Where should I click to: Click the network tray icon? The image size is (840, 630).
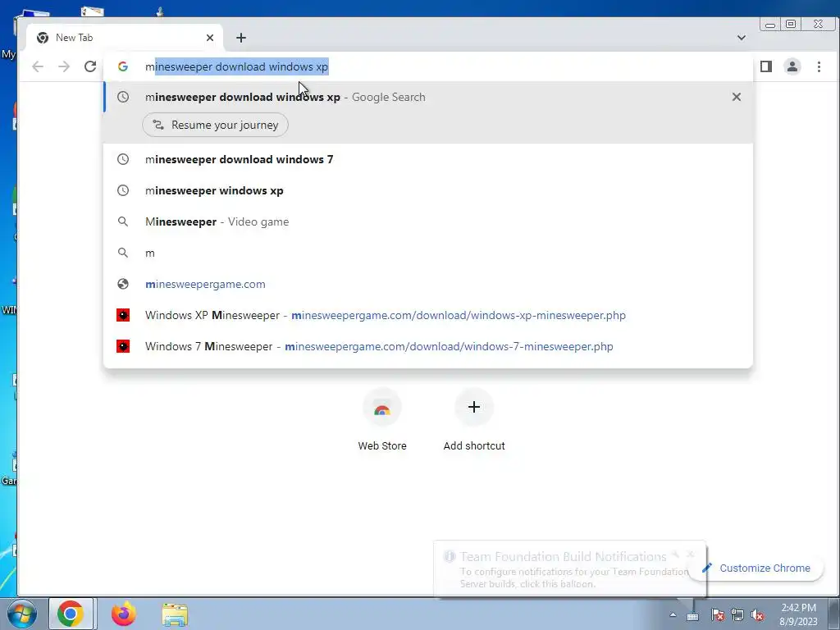(737, 615)
